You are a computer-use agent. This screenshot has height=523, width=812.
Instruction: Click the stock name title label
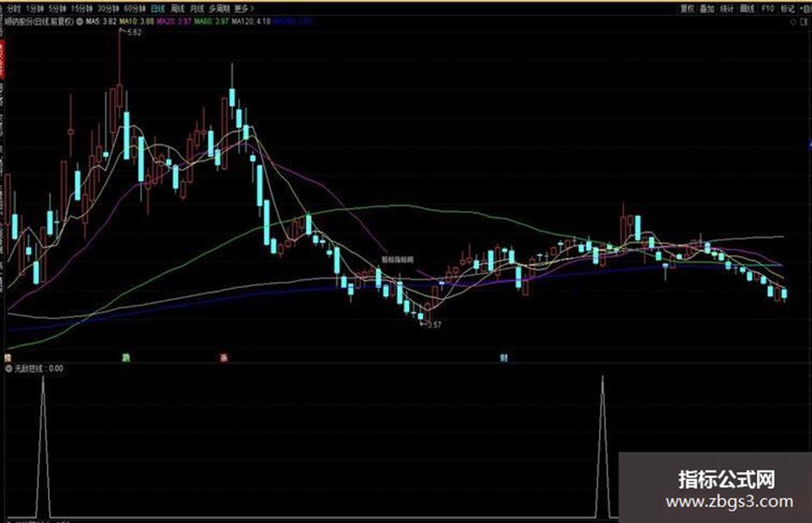click(40, 21)
